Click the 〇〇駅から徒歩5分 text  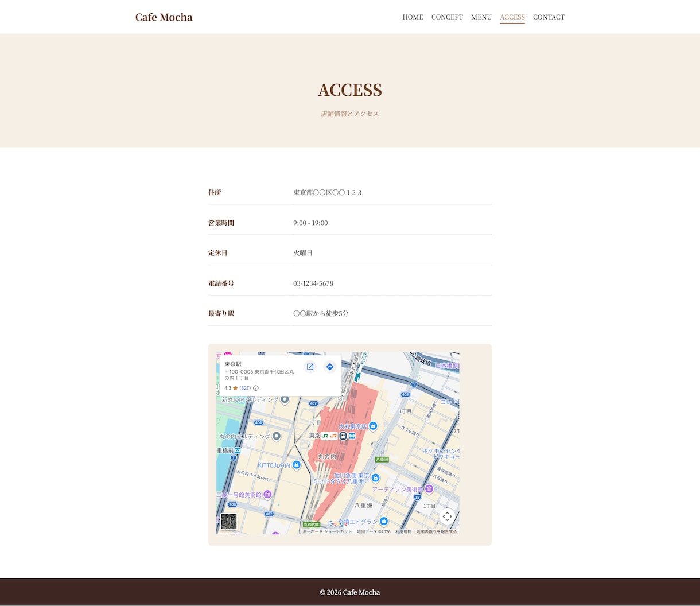coord(321,314)
